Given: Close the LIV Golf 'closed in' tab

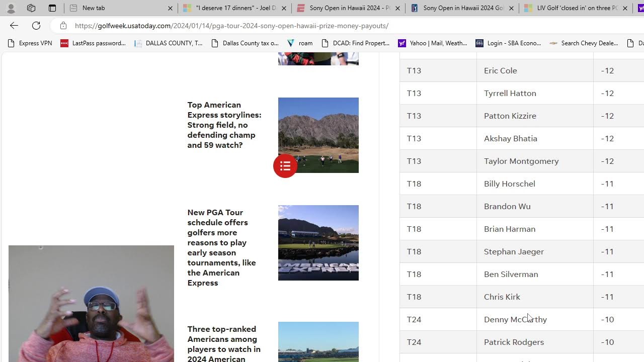Looking at the screenshot, I should 624,8.
